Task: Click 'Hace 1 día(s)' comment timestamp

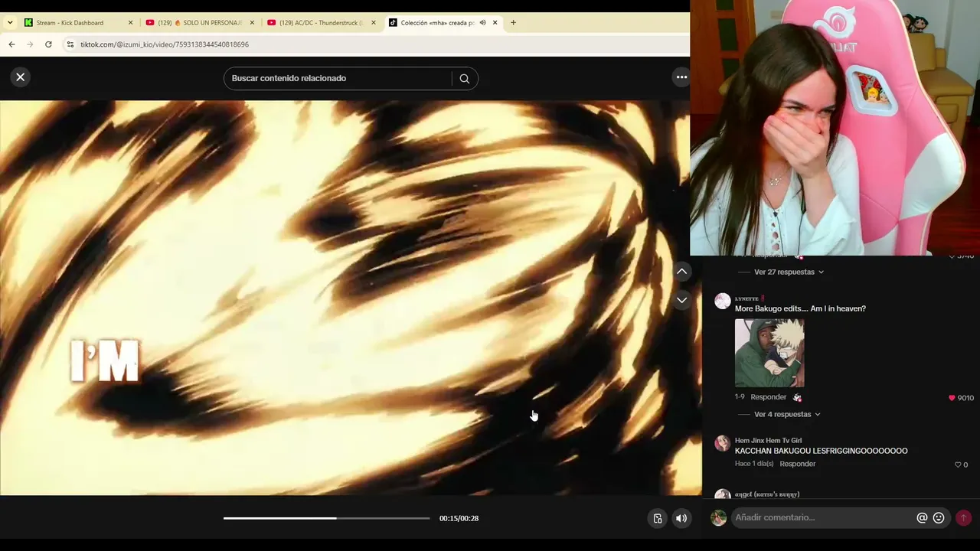Action: tap(754, 464)
